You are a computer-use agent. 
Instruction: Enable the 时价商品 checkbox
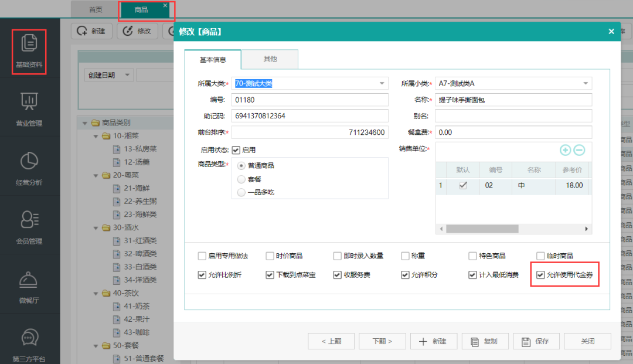pos(270,256)
